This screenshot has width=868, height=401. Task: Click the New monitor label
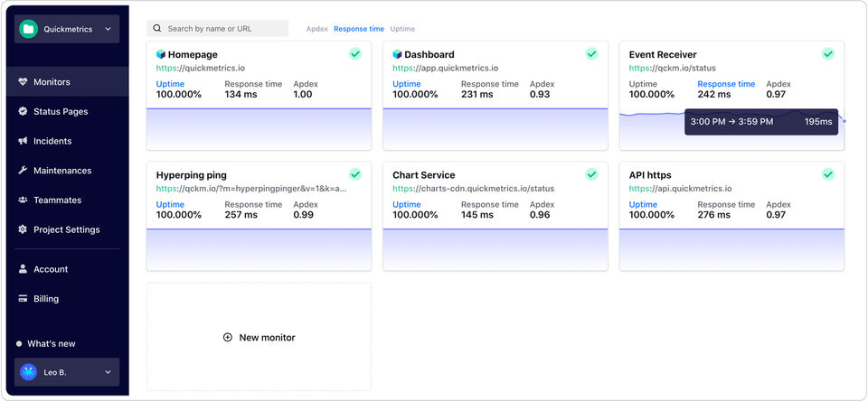point(267,338)
